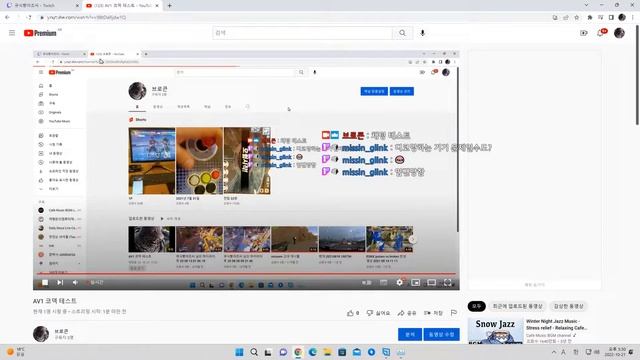The width and height of the screenshot is (640, 360).
Task: Open the Chrome profile avatar in toolbar
Action: (622, 17)
